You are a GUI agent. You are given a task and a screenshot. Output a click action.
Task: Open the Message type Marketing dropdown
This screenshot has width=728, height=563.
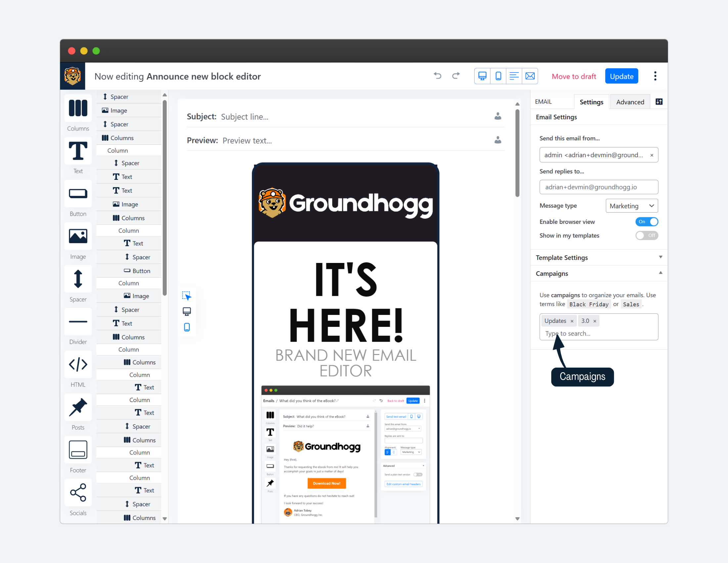click(632, 206)
